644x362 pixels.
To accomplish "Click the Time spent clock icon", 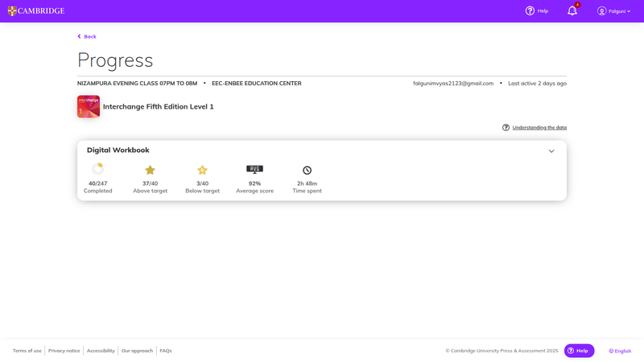I will click(x=308, y=171).
